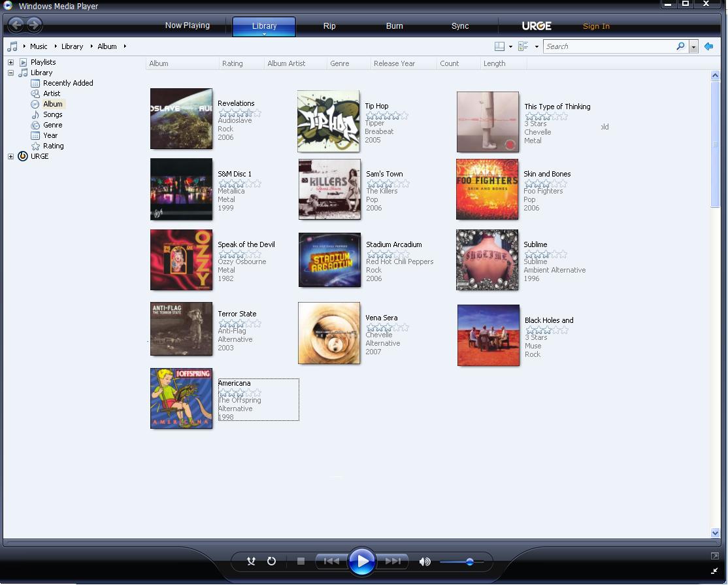Open layout options dropdown arrow
Image resolution: width=728 pixels, height=585 pixels.
(510, 46)
